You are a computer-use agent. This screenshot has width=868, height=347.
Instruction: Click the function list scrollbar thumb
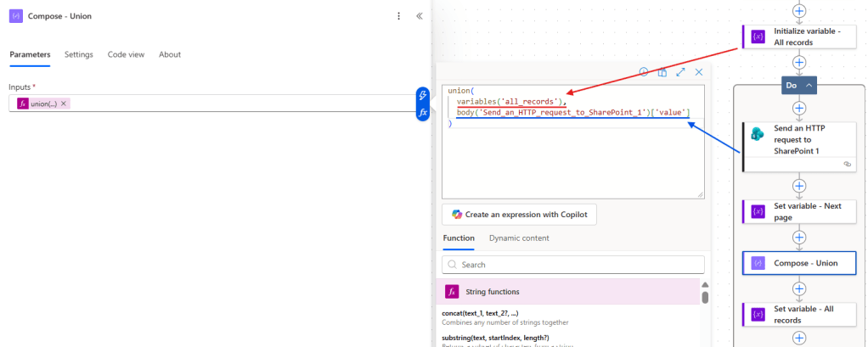[705, 297]
